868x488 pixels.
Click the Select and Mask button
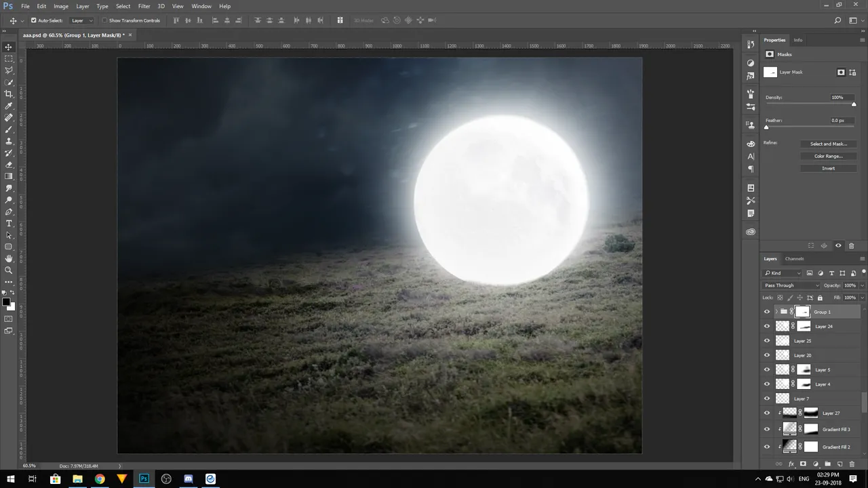[829, 144]
